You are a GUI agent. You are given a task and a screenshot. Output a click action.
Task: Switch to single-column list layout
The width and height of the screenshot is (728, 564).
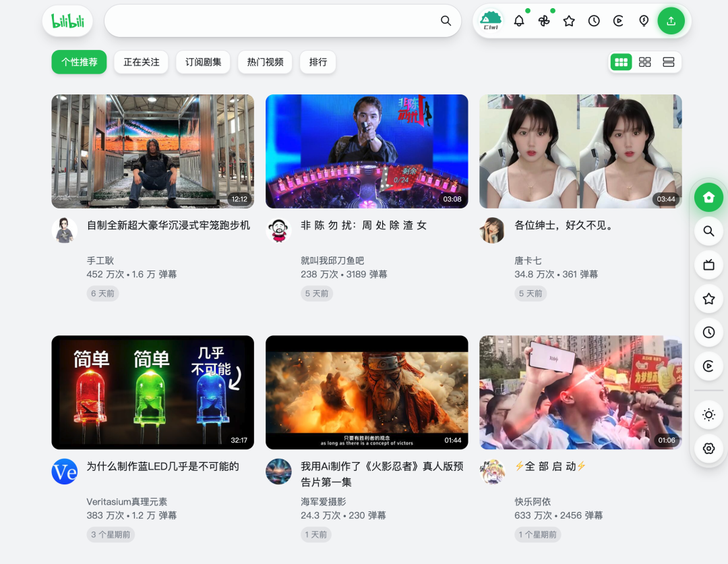tap(669, 62)
